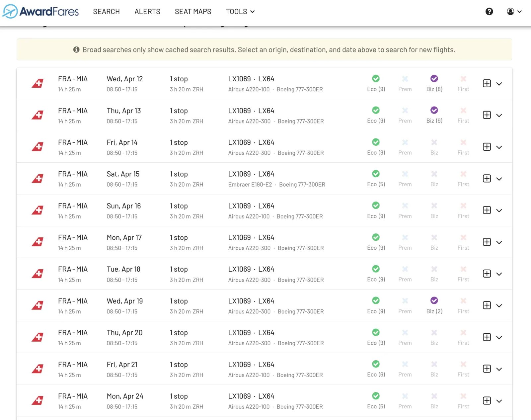Expand details for the Sat, Apr 15 flight
Viewport: 531px width, 420px height.
499,179
